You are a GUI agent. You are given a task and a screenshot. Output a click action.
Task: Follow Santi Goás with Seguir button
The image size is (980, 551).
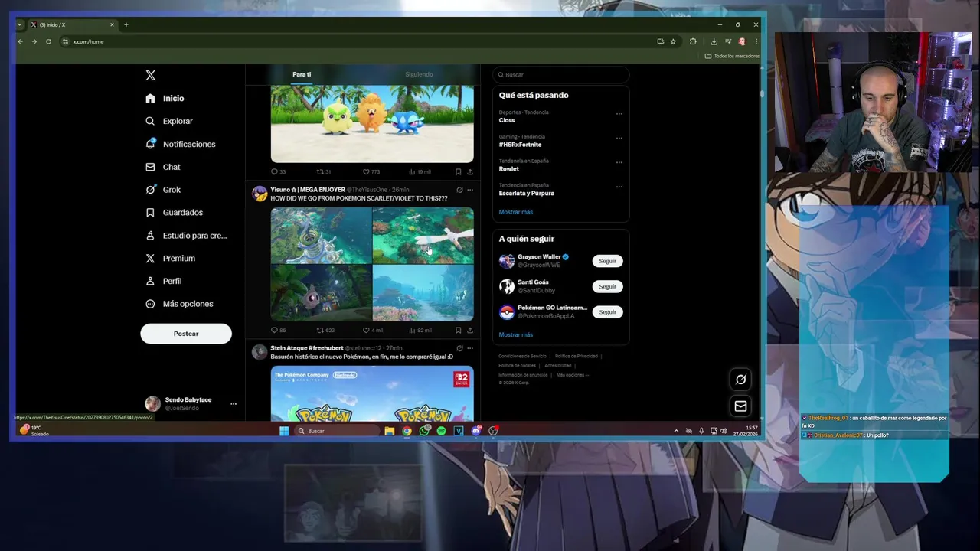tap(607, 286)
